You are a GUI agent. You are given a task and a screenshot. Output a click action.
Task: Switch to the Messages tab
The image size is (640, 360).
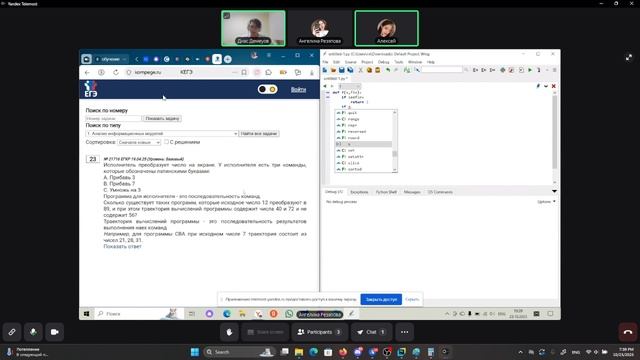coord(412,192)
